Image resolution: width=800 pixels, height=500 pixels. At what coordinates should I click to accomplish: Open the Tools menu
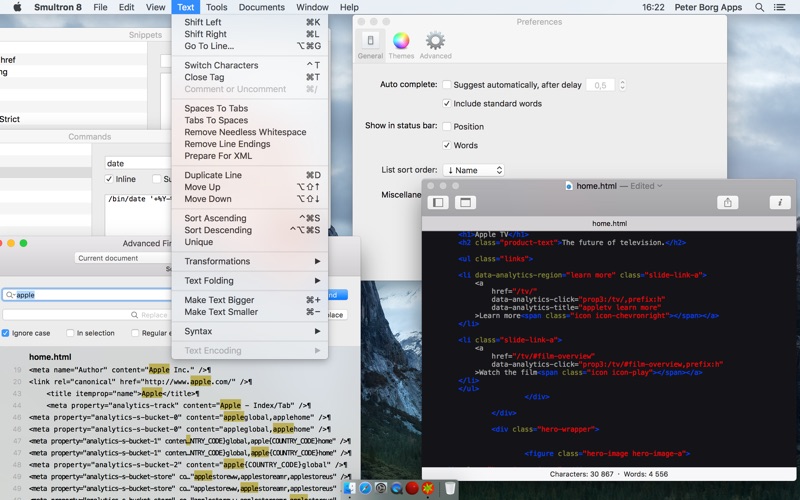[216, 7]
